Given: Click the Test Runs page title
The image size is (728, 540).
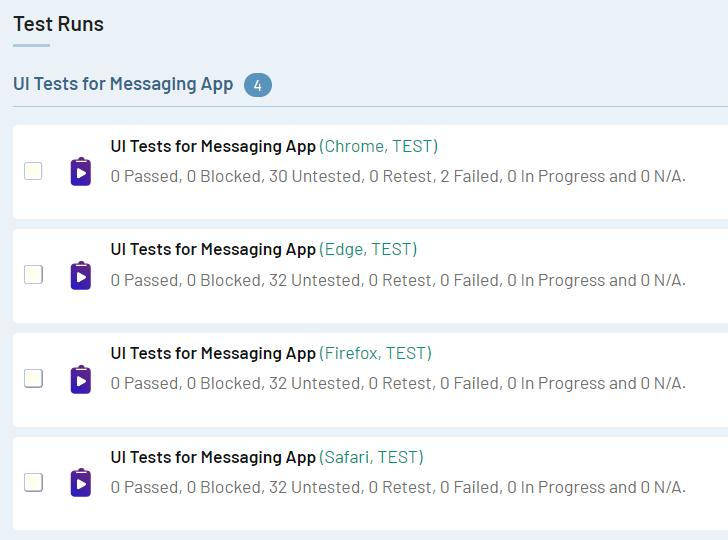Looking at the screenshot, I should pyautogui.click(x=58, y=24).
